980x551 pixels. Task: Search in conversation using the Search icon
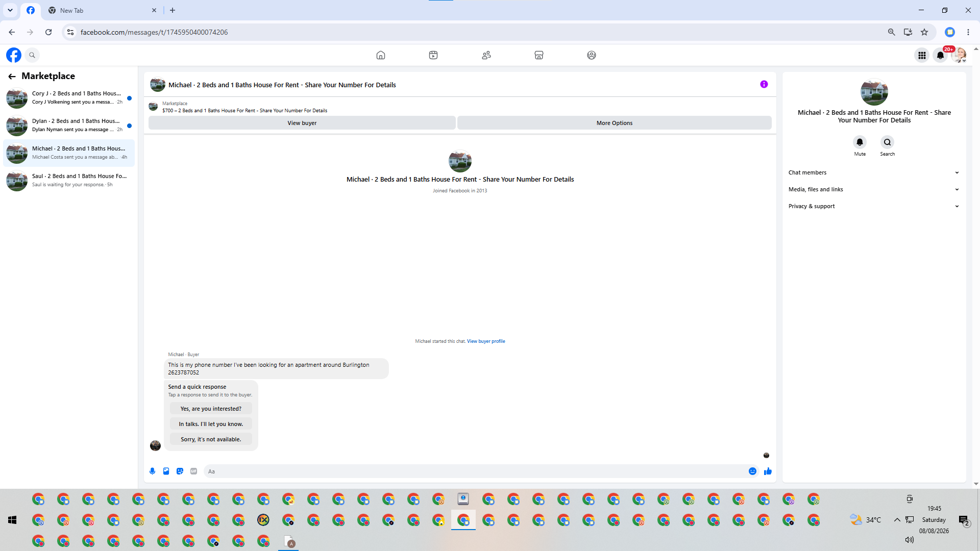point(888,142)
